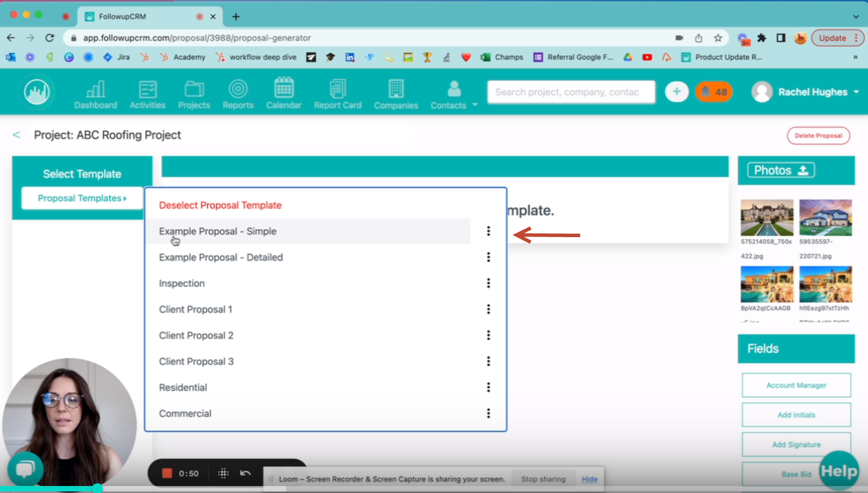Open the Companies section
Image resolution: width=868 pixels, height=493 pixels.
tap(396, 93)
